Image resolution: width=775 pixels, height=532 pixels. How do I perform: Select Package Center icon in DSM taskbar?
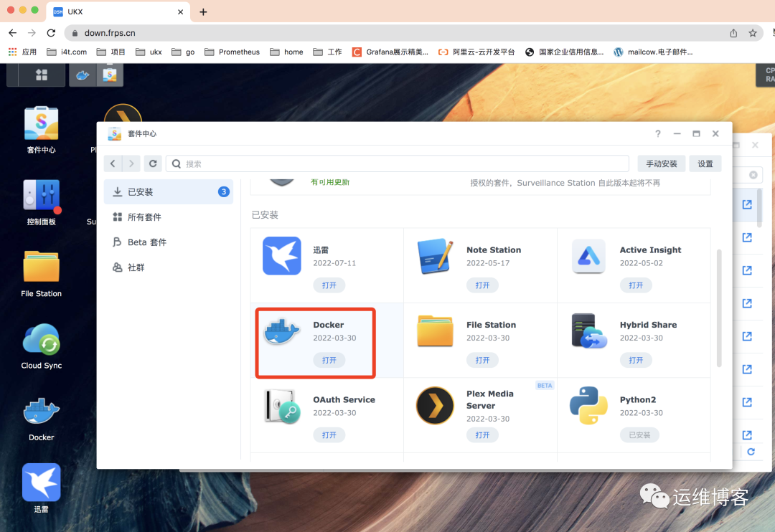pyautogui.click(x=110, y=75)
